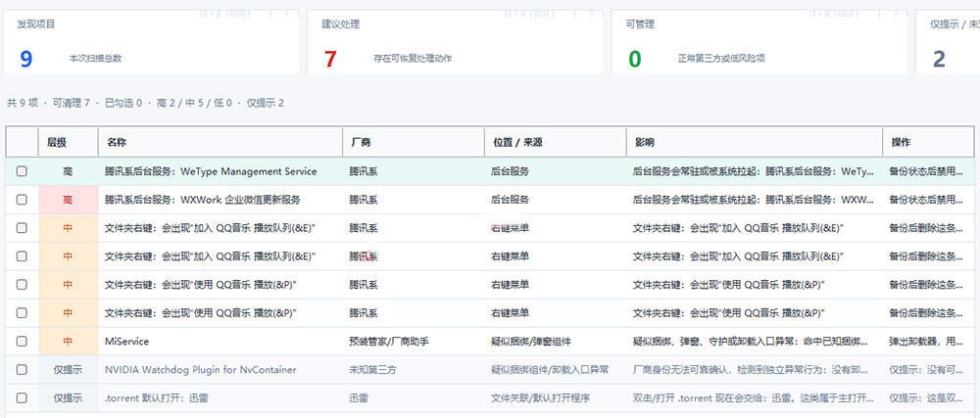Enable checkbox for NVIDIA Watchdog Plugin row
Screen dimensions: 980x418
22,369
